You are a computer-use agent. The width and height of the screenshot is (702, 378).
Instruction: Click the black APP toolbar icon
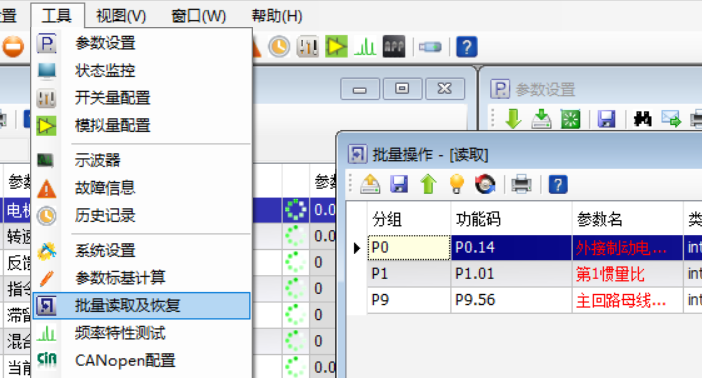[394, 47]
